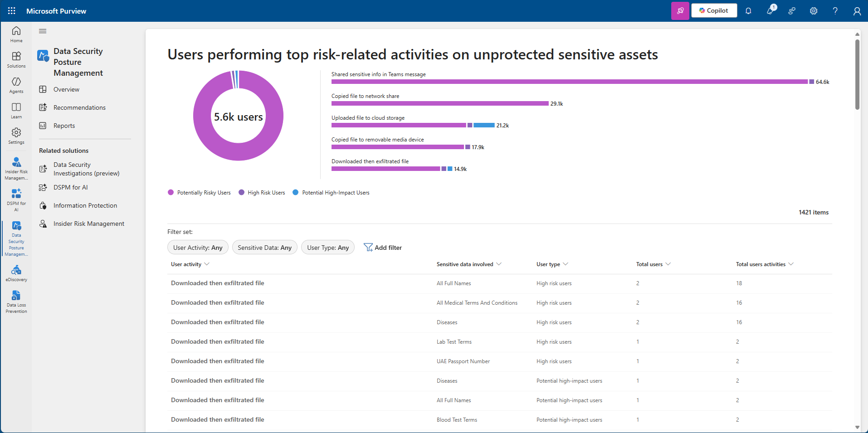
Task: Go to the Recommendations nav item
Action: click(79, 107)
